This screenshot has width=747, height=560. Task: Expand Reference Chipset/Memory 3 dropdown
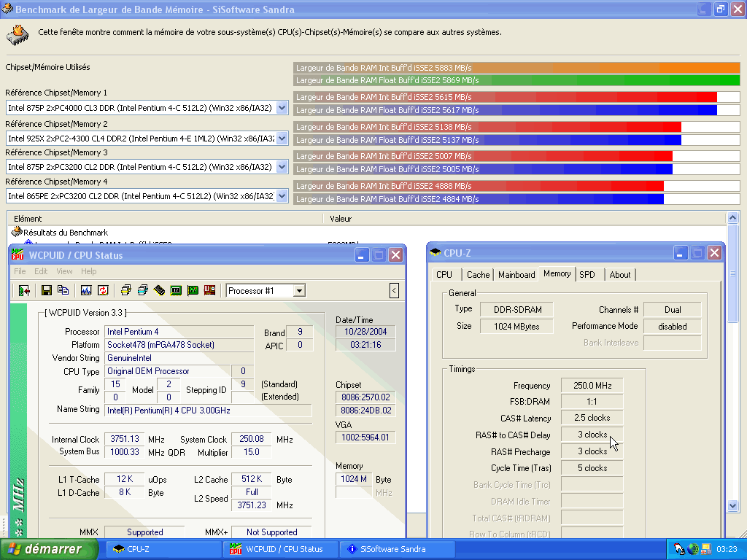(x=282, y=167)
